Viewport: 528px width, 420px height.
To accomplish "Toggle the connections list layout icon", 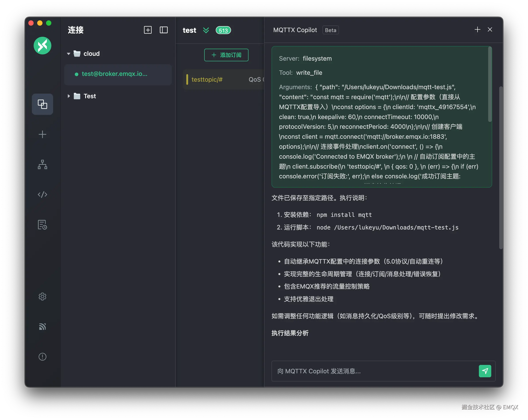I will coord(164,30).
